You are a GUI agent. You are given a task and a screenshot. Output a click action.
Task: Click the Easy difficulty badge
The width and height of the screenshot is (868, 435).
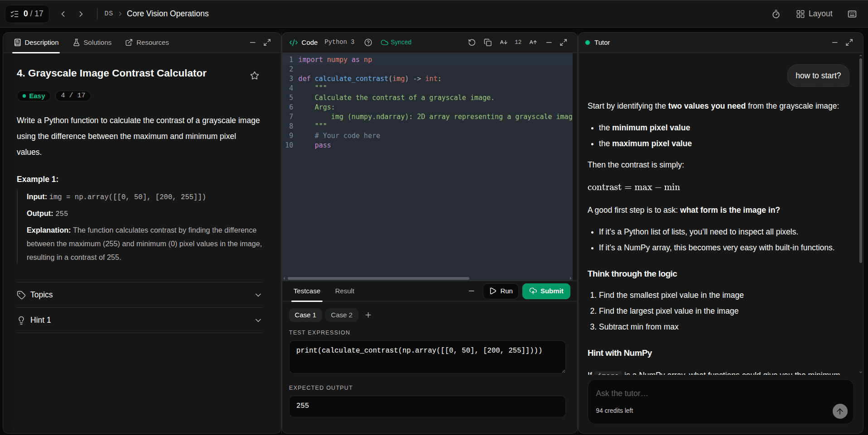tap(34, 96)
